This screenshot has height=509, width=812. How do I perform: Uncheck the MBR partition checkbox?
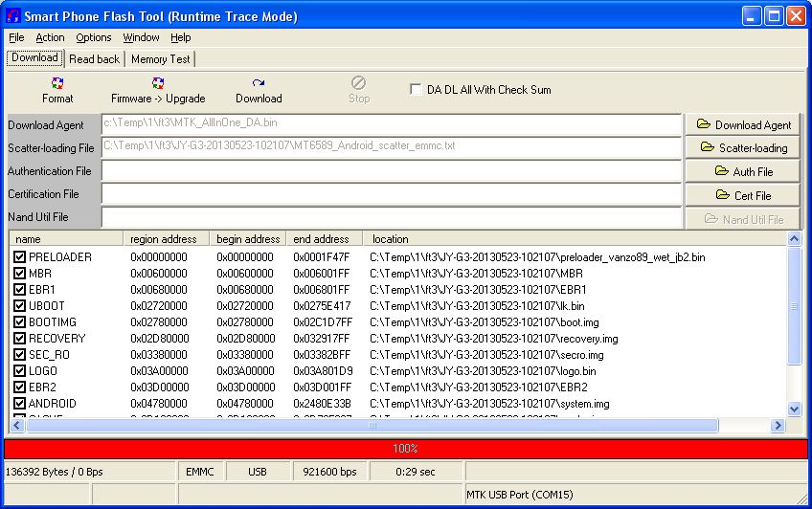19,273
